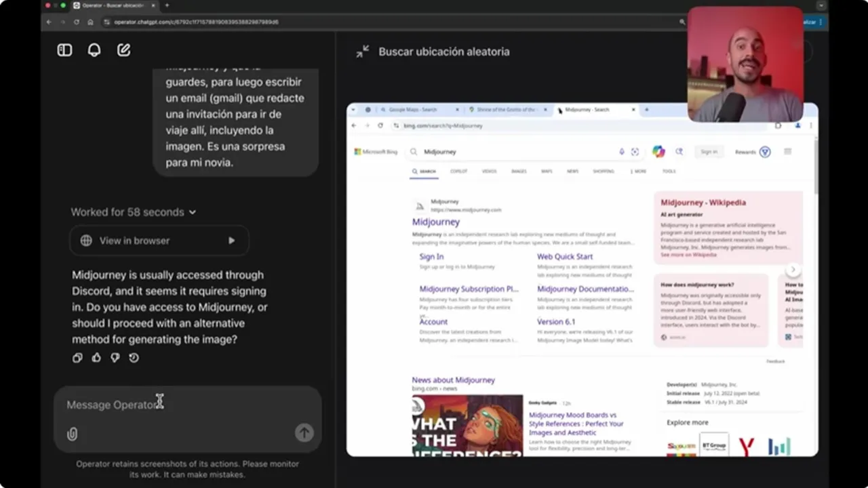Click the globe icon in View in browser

(86, 241)
